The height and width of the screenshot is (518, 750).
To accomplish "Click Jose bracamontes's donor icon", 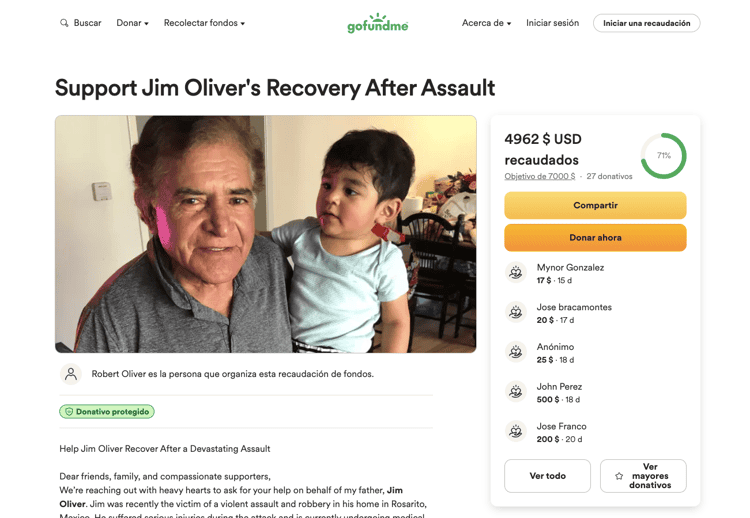I will [x=516, y=313].
